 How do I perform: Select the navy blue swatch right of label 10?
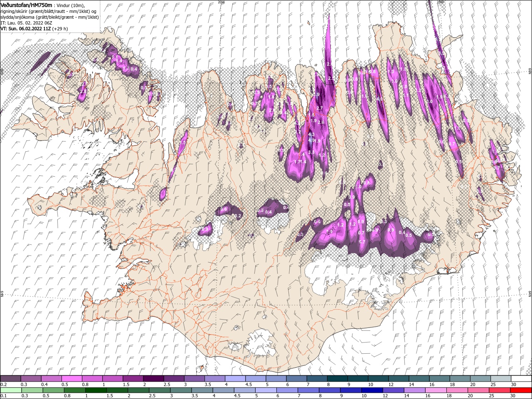(x=371, y=390)
